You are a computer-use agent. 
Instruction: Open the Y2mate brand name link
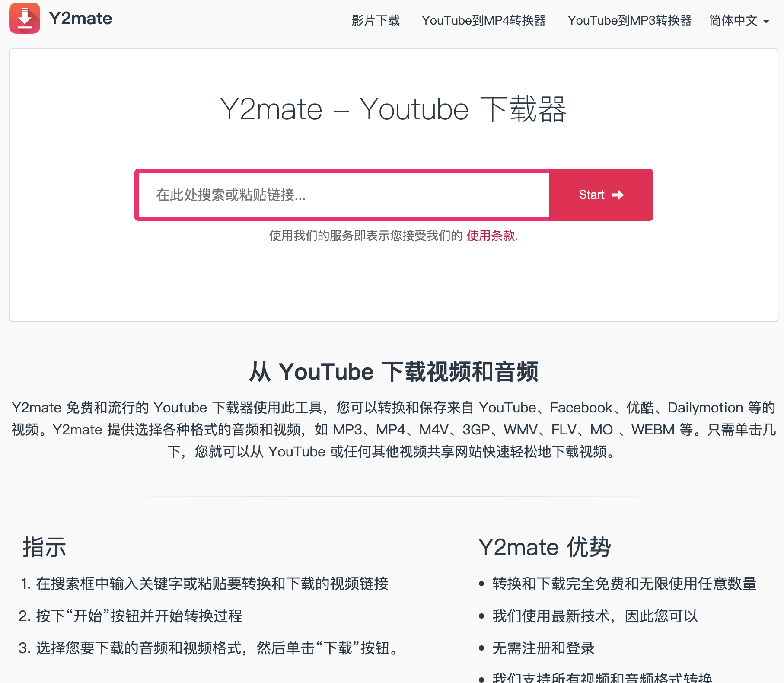point(80,19)
